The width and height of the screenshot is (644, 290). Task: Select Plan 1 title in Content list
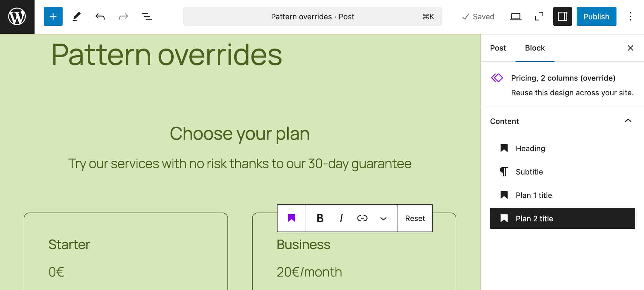pos(534,195)
